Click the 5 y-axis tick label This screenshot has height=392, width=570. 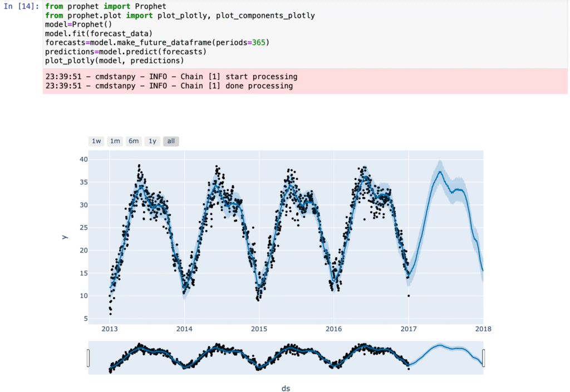pos(86,318)
